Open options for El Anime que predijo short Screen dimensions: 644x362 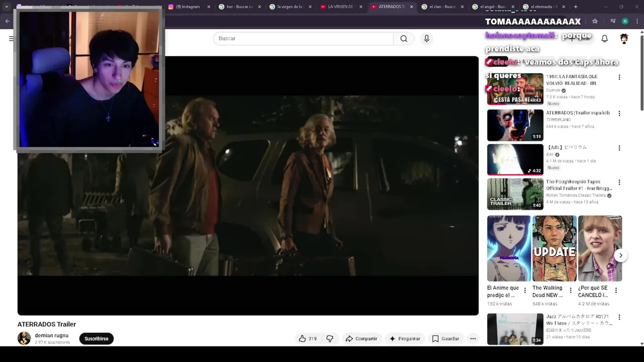525,291
